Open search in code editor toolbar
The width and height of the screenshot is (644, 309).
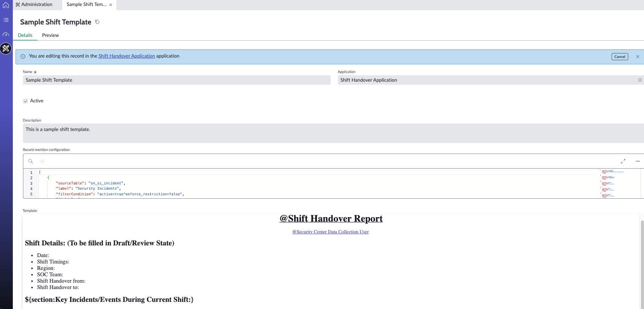click(31, 161)
